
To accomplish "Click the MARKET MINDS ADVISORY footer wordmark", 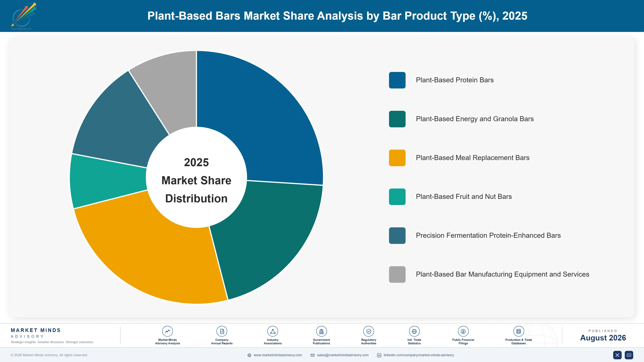I will pyautogui.click(x=36, y=333).
